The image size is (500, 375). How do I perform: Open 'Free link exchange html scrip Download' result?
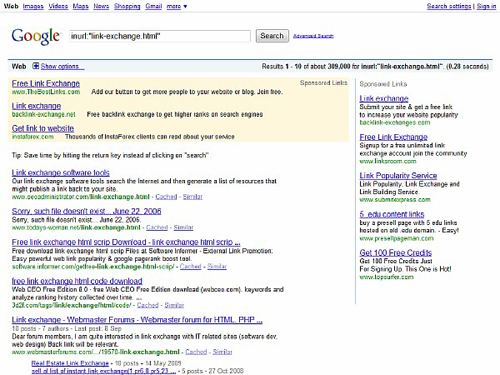point(126,242)
